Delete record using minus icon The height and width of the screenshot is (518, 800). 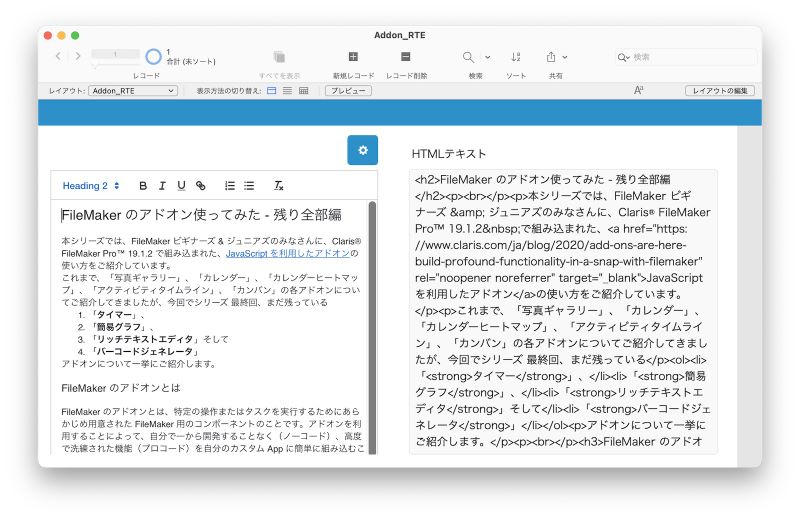pos(406,56)
